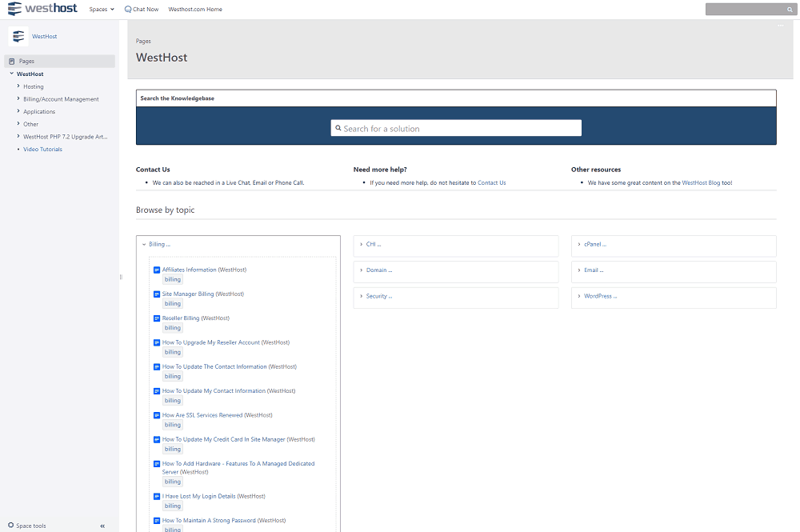Click the magnifier icon in top search bar
The height and width of the screenshot is (532, 800).
coord(790,9)
